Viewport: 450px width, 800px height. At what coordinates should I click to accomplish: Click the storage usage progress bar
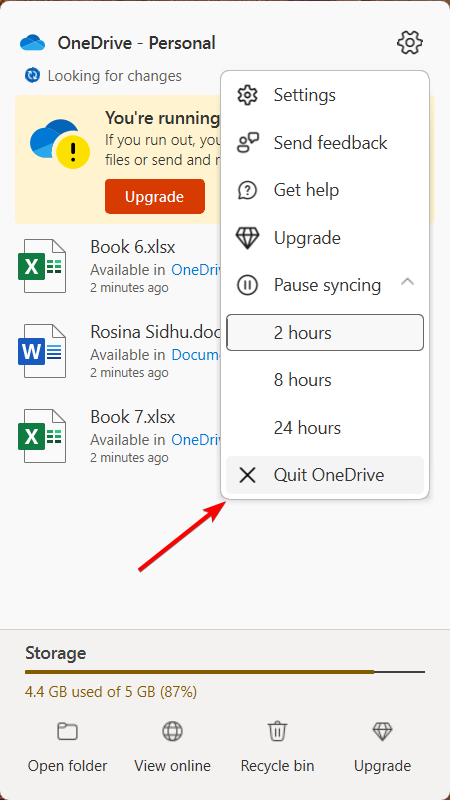[x=225, y=672]
